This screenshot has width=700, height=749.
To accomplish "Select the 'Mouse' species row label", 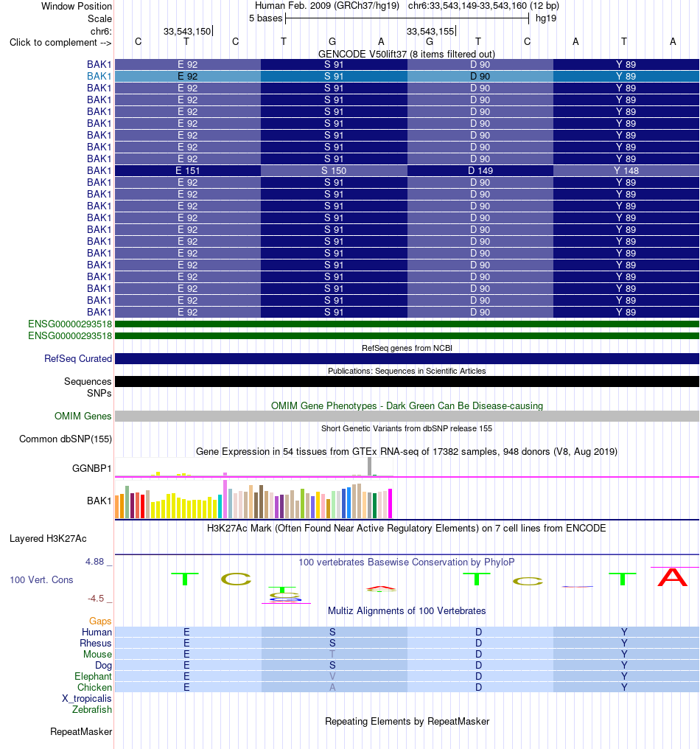I will [97, 654].
